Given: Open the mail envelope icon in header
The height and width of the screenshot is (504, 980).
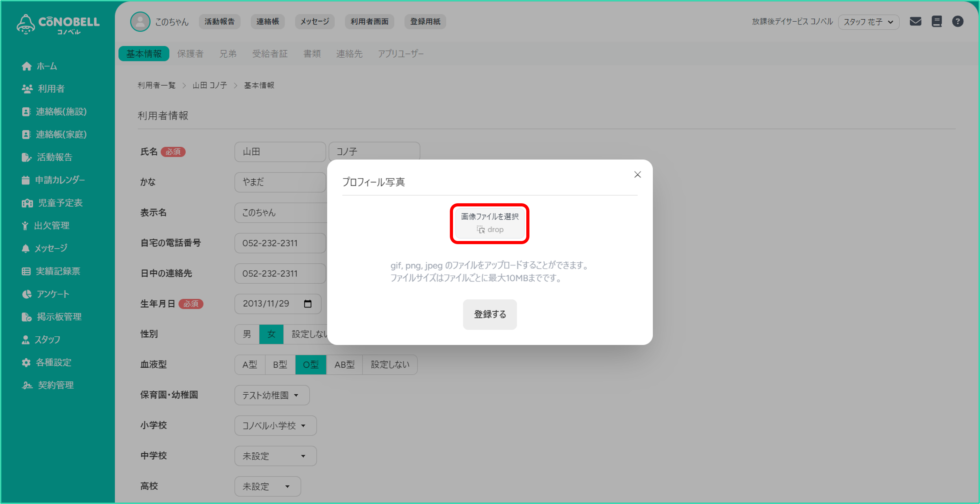Looking at the screenshot, I should point(915,21).
